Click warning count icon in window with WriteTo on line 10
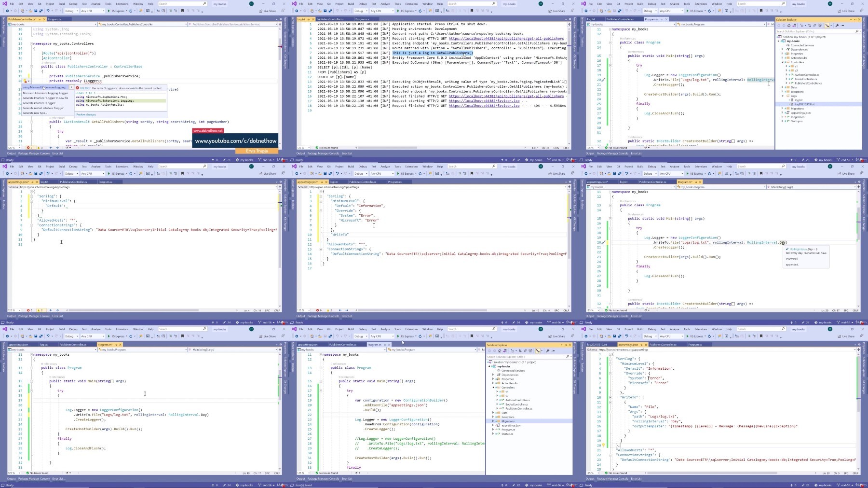The image size is (868, 488). pos(328,310)
